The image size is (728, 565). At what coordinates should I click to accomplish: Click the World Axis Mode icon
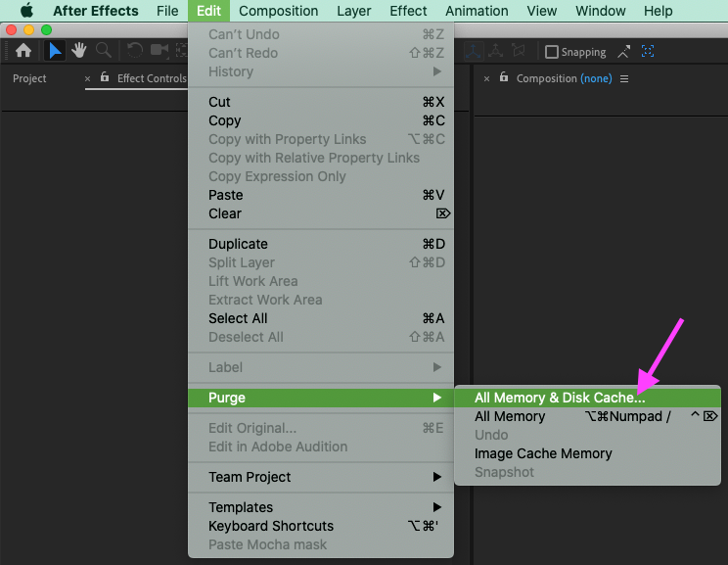coord(496,51)
